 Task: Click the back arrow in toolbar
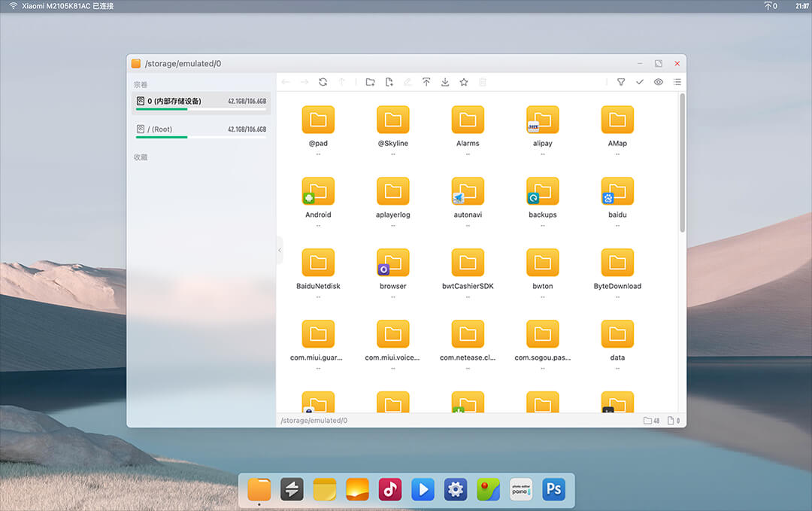click(286, 82)
